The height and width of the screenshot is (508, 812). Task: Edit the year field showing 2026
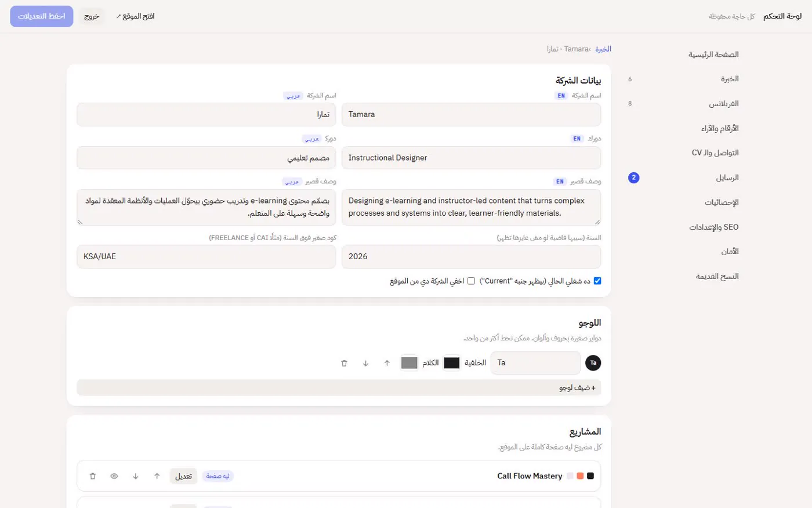(x=471, y=256)
